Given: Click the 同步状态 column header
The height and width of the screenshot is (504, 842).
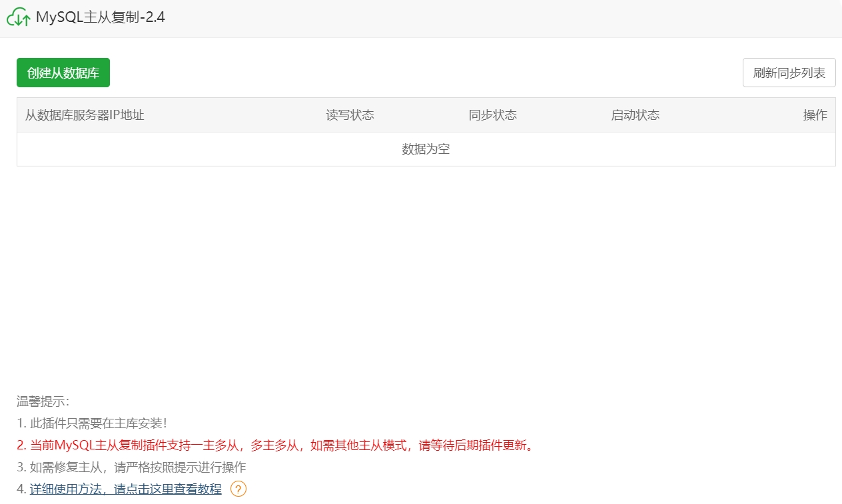Looking at the screenshot, I should tap(493, 115).
